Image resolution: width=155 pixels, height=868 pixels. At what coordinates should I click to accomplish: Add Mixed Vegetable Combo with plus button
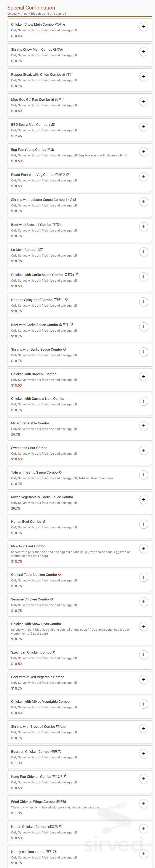pyautogui.click(x=144, y=425)
